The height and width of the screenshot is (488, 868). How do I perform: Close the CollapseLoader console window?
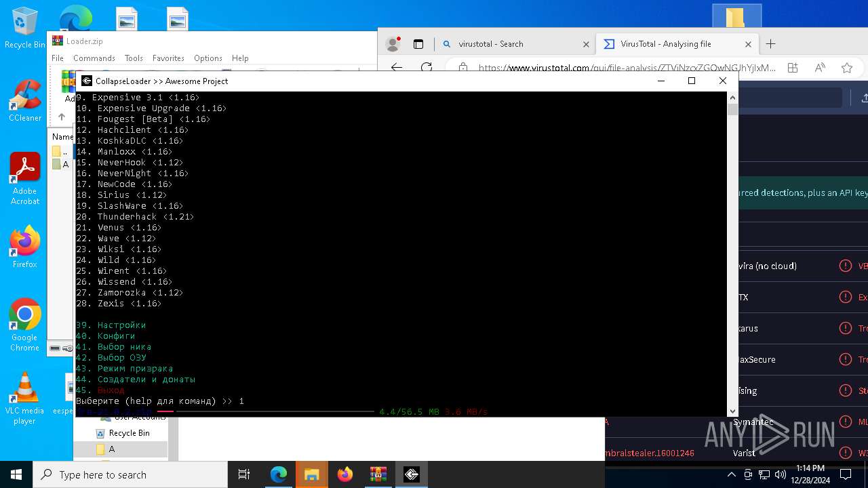point(723,81)
